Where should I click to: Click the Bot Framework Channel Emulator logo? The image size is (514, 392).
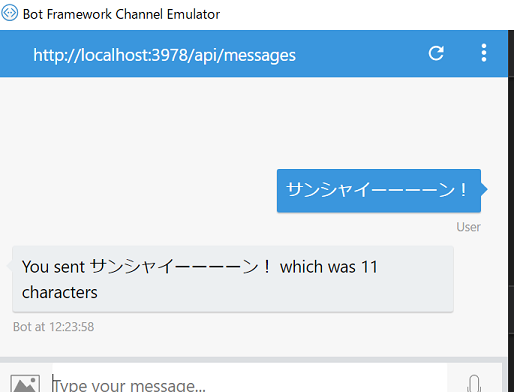click(x=10, y=13)
